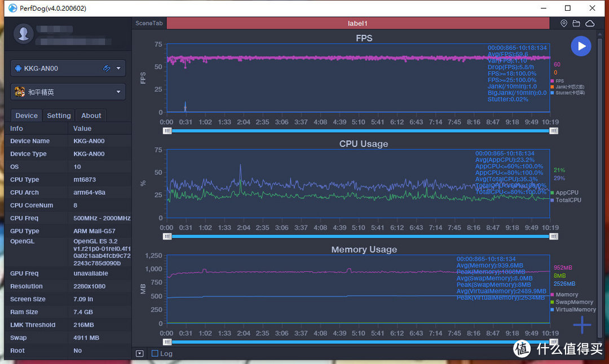Select the CPU CoreNum value 8
609x364 pixels.
pos(76,205)
